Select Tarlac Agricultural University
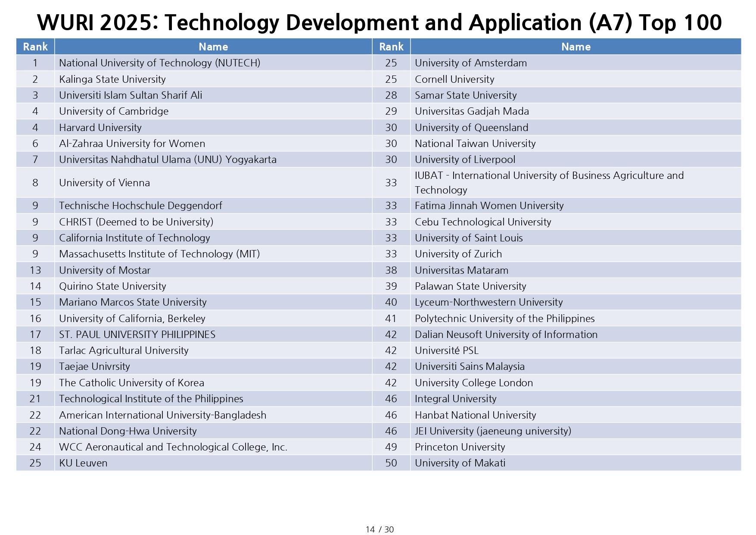756x535 pixels. coord(124,350)
